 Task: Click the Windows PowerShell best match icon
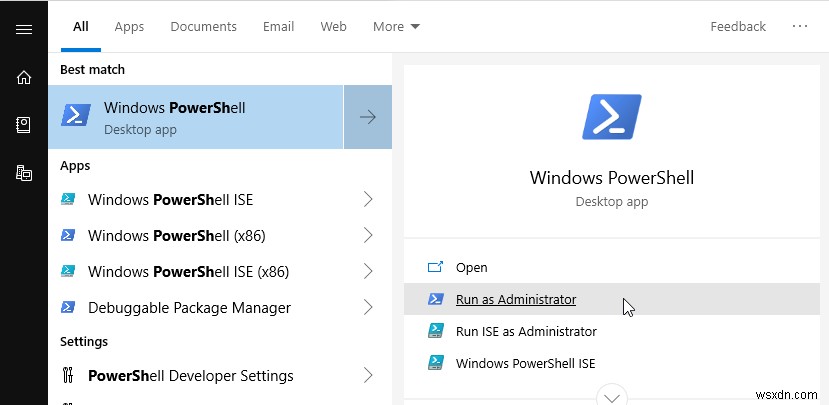[x=76, y=115]
